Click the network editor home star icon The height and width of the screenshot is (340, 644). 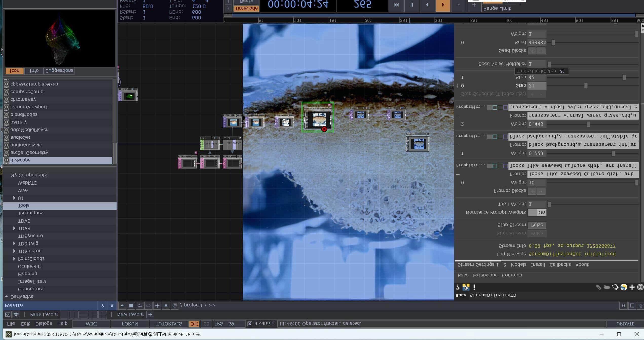[x=166, y=306]
